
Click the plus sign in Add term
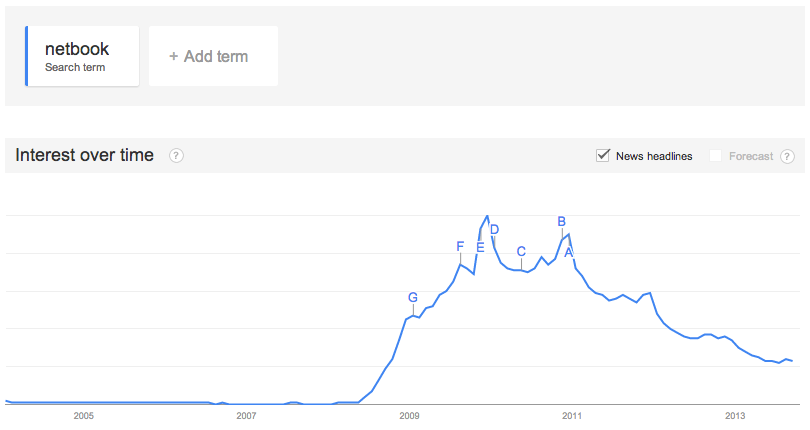pyautogui.click(x=174, y=56)
